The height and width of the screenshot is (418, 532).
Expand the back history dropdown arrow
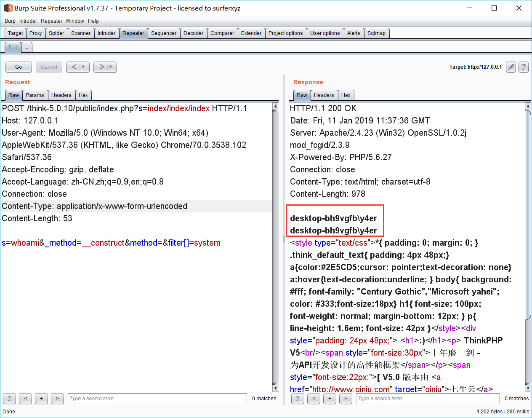click(83, 67)
